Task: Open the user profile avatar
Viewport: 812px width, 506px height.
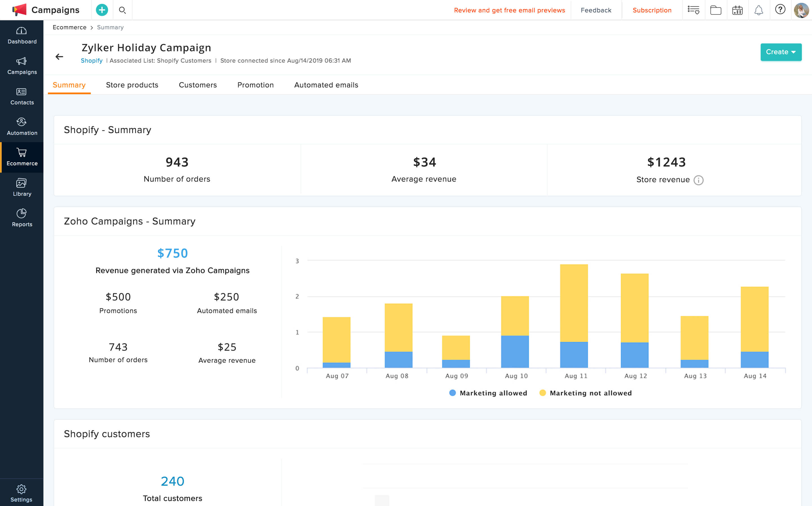Action: pyautogui.click(x=801, y=10)
